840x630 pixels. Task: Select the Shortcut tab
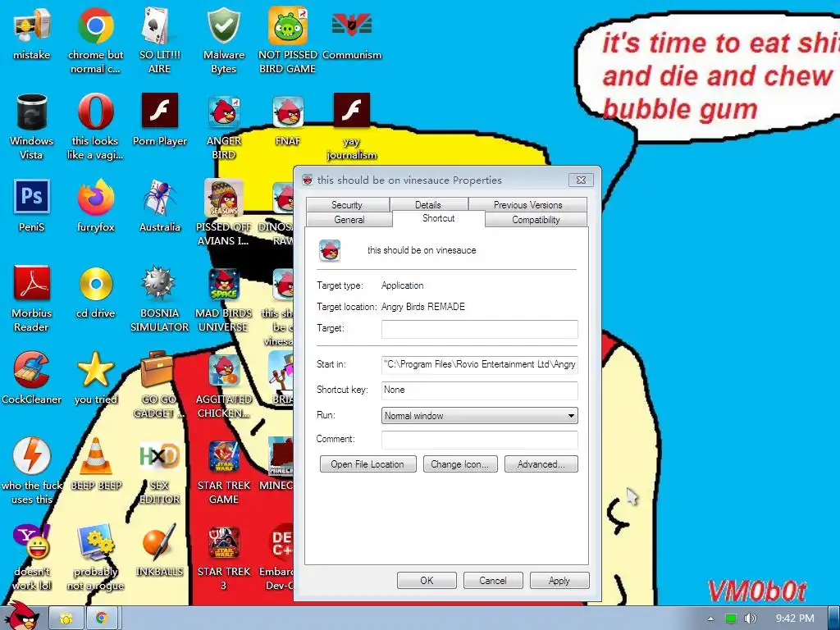[439, 218]
